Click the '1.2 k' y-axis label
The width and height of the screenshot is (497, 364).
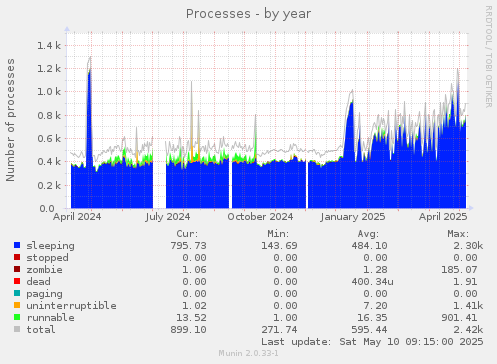49,69
